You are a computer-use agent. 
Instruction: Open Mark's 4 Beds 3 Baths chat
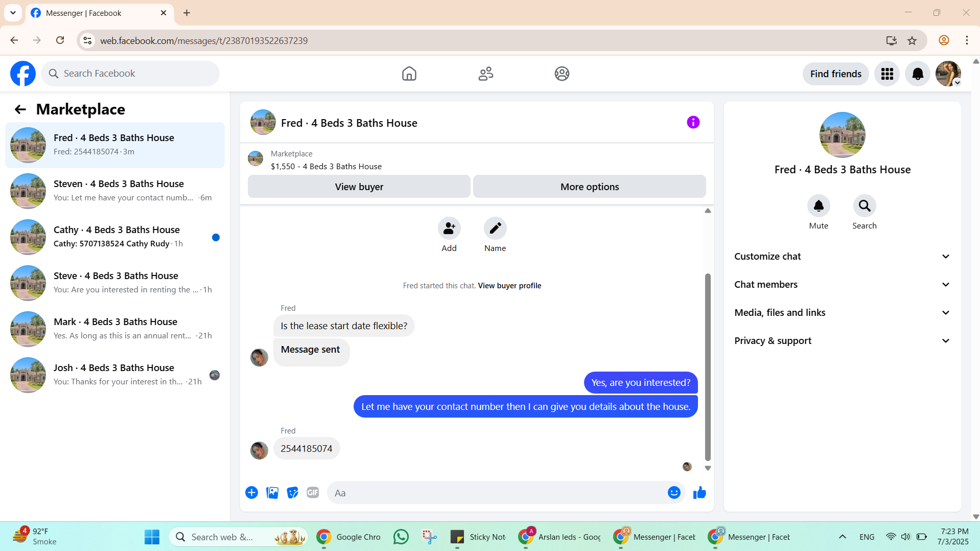tap(115, 329)
